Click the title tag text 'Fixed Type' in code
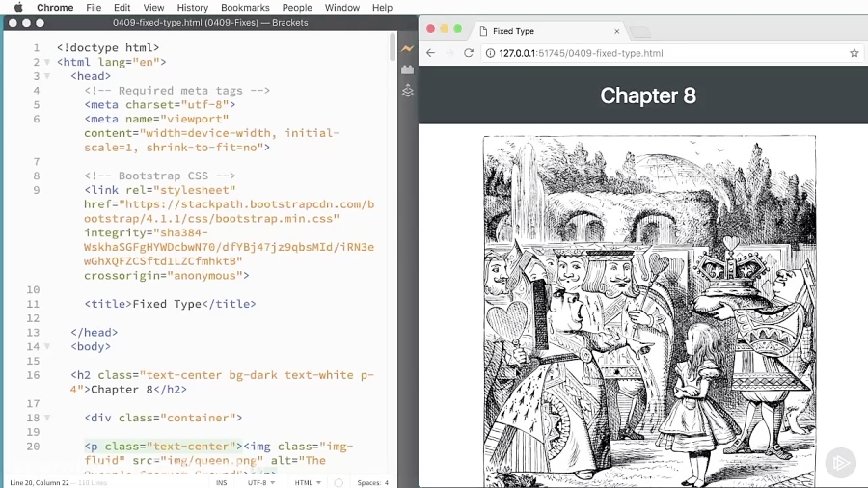 pos(167,304)
